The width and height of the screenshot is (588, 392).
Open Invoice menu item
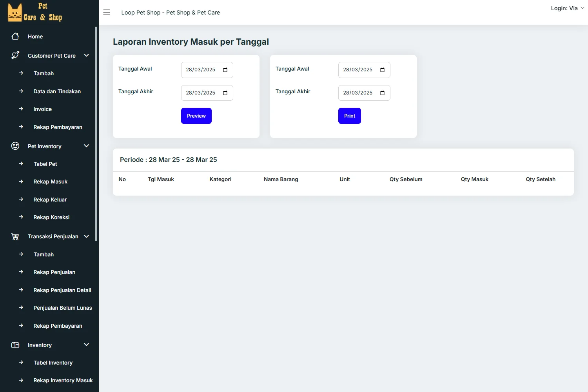43,109
